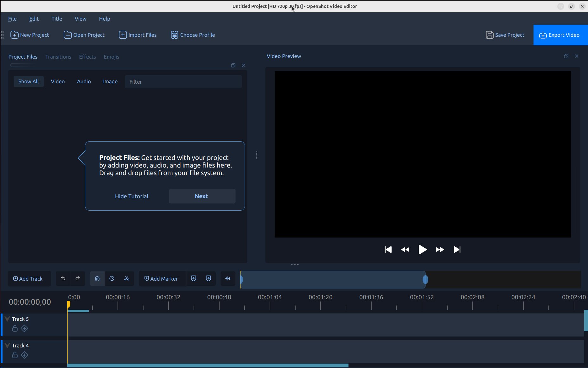Open the Choose Profile dialog

[x=193, y=35]
